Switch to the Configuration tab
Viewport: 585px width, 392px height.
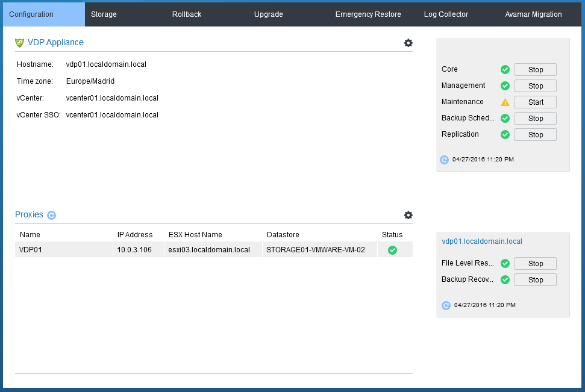[x=44, y=14]
